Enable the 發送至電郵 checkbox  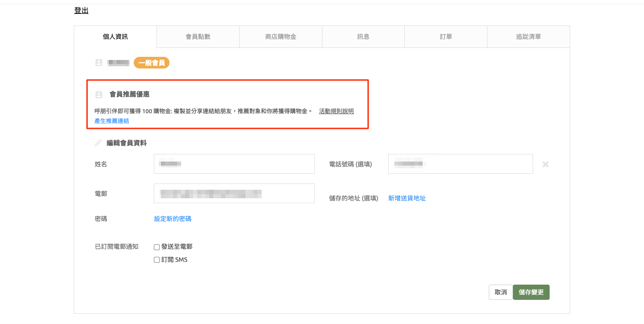tap(157, 247)
